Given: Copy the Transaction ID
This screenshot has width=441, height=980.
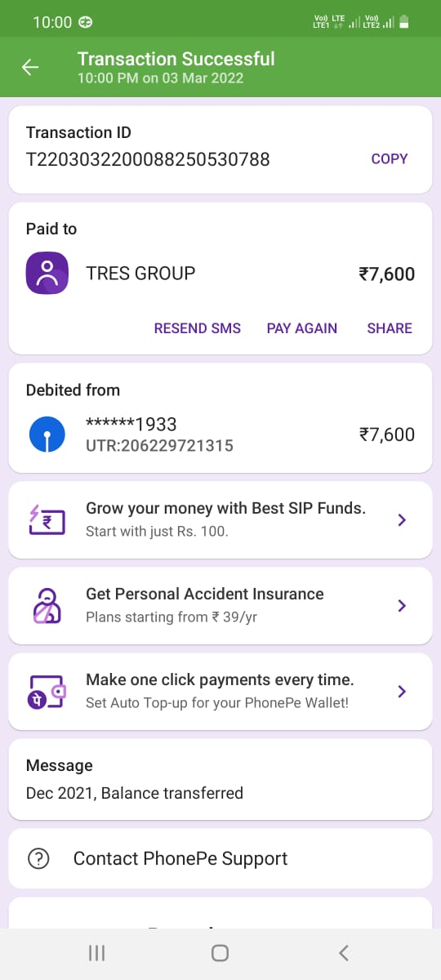Looking at the screenshot, I should (x=390, y=158).
